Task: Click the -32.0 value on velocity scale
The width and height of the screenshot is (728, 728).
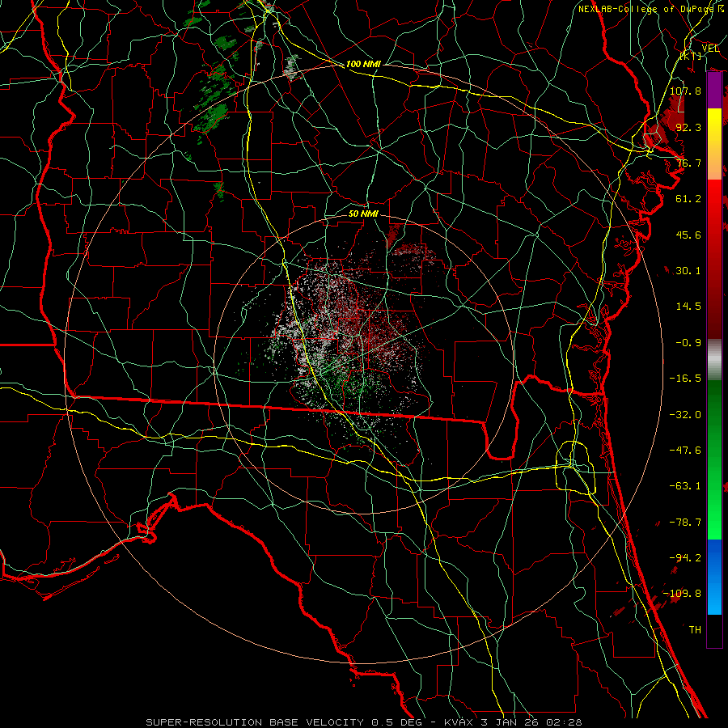Action: coord(685,415)
